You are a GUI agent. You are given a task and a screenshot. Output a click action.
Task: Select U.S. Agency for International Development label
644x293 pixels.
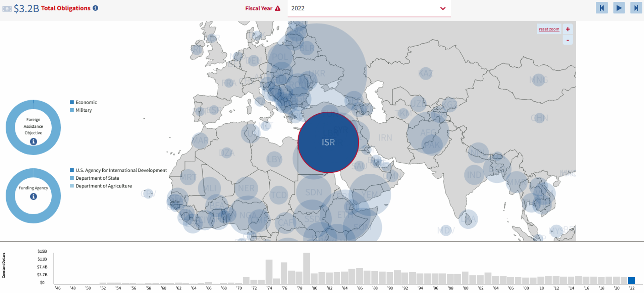121,170
